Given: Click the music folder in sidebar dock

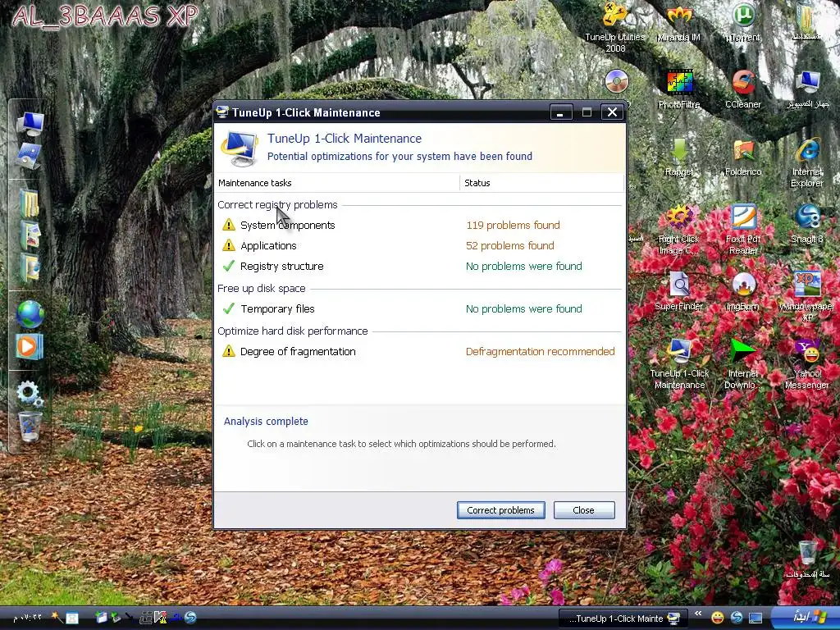Looking at the screenshot, I should coord(30,268).
